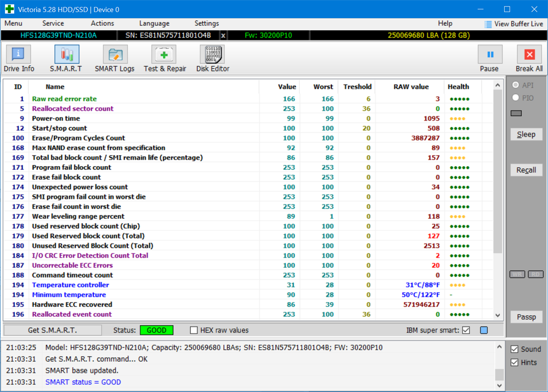Click the Passp button
548x392 pixels.
[526, 317]
